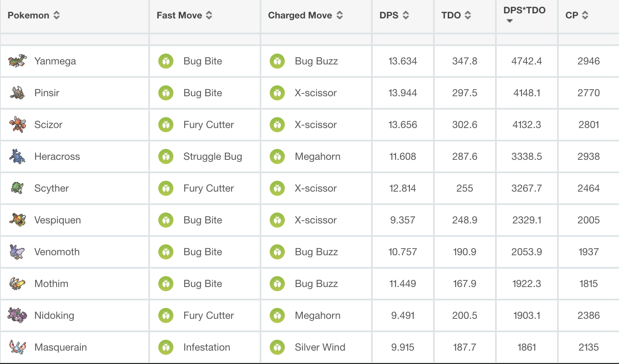Sort by Charged Move column header
The height and width of the screenshot is (364, 619).
[305, 15]
